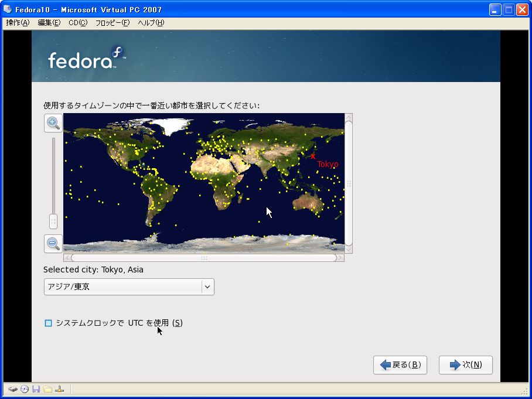Open the ヘルプ(H) menu
532x399 pixels.
click(x=151, y=23)
